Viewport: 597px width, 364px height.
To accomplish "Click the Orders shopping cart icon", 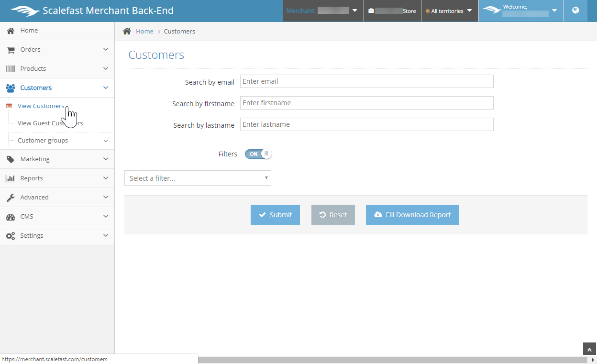I will [x=11, y=50].
